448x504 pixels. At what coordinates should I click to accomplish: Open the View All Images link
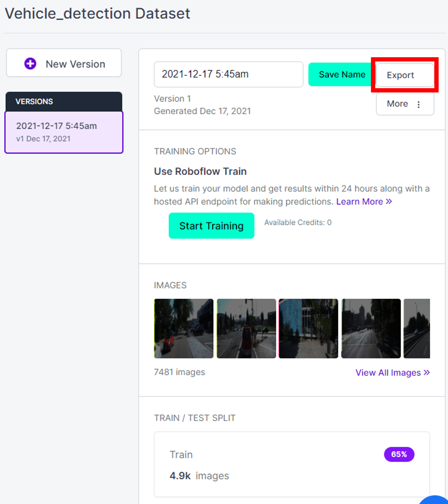(x=388, y=373)
